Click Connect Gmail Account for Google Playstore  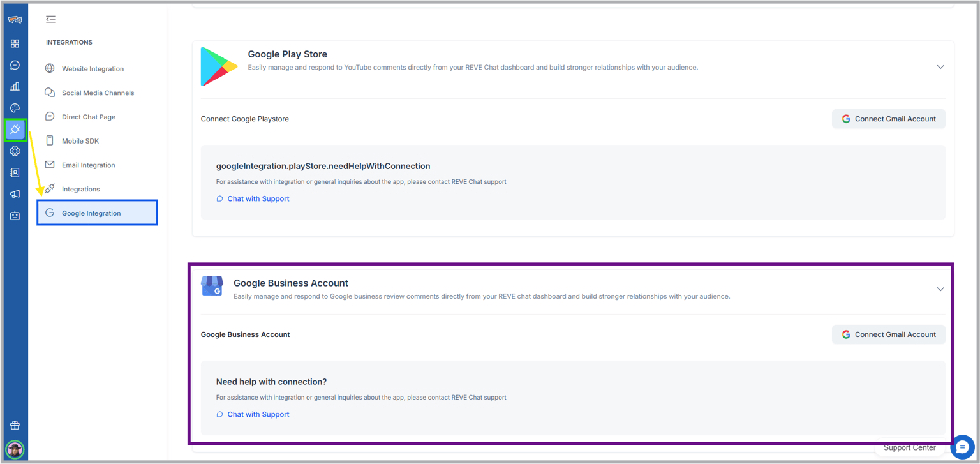tap(888, 119)
